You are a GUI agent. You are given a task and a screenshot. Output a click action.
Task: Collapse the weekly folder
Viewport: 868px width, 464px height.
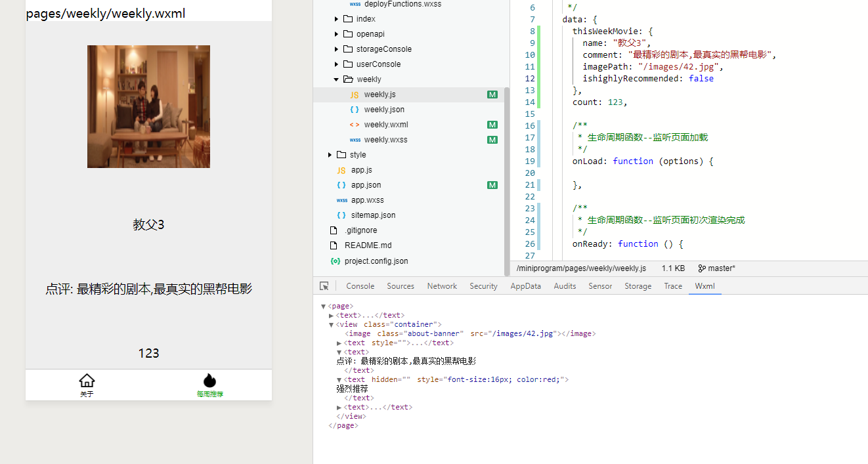coord(336,79)
